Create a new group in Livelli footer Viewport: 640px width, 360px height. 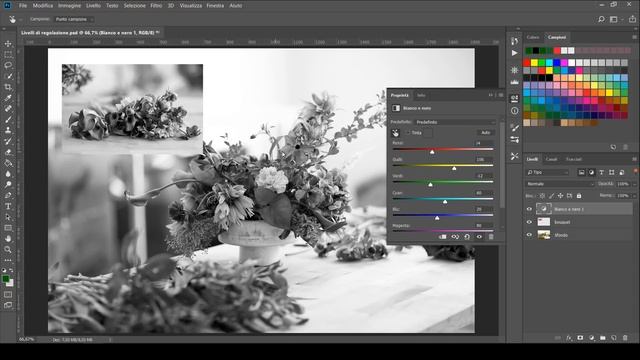(x=603, y=338)
